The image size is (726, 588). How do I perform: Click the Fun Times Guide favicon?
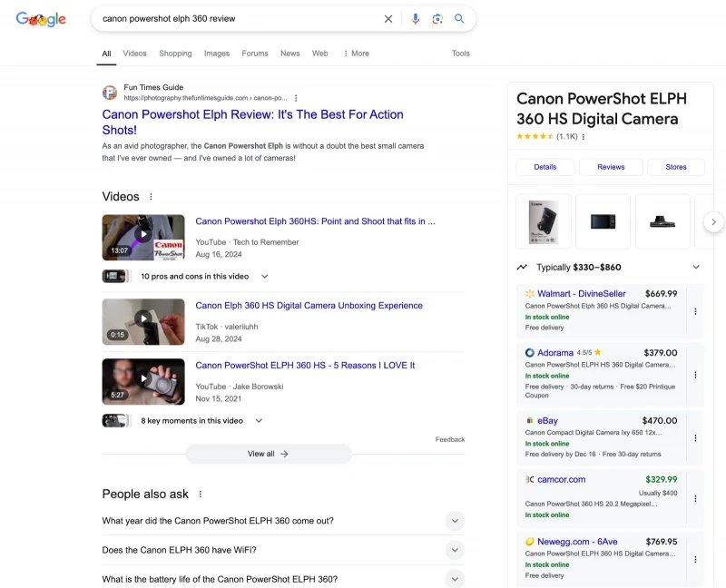point(110,93)
